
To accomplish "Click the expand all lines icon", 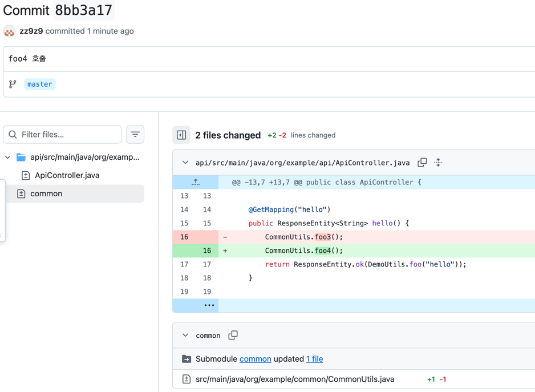I will pyautogui.click(x=438, y=163).
